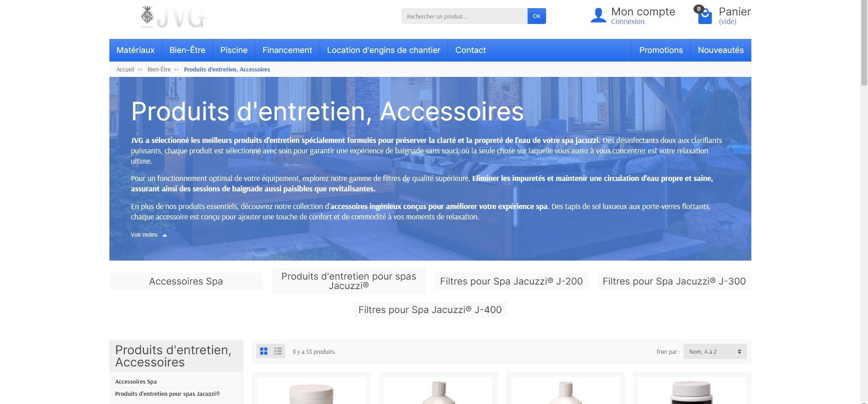Click Bien-Être breadcrumb
This screenshot has height=404, width=868.
[x=159, y=69]
